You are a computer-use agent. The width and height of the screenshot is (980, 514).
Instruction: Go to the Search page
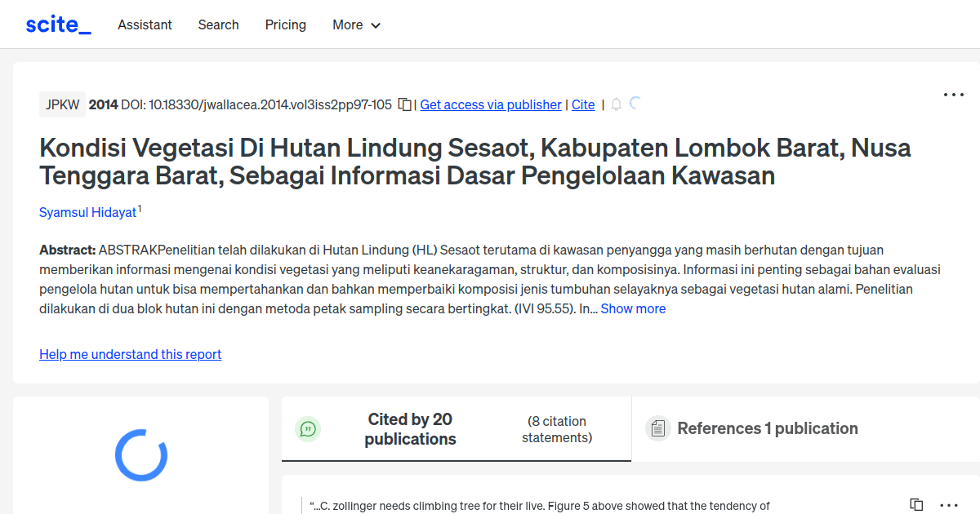click(x=218, y=25)
